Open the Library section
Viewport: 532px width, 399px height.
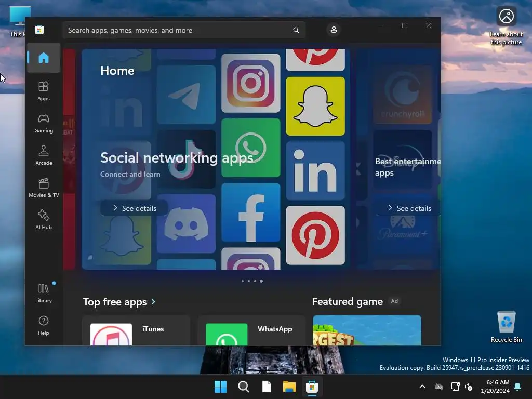(x=44, y=293)
